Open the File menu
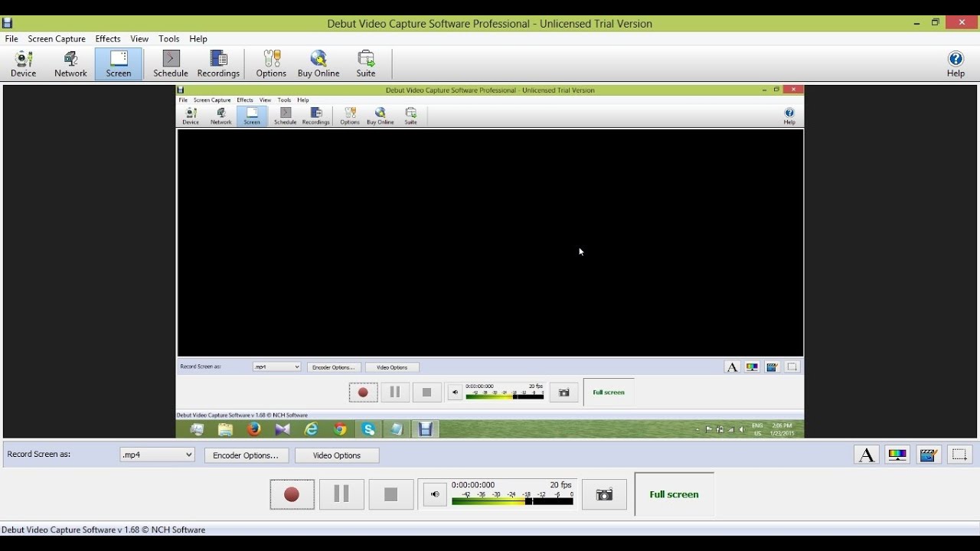 coord(11,39)
